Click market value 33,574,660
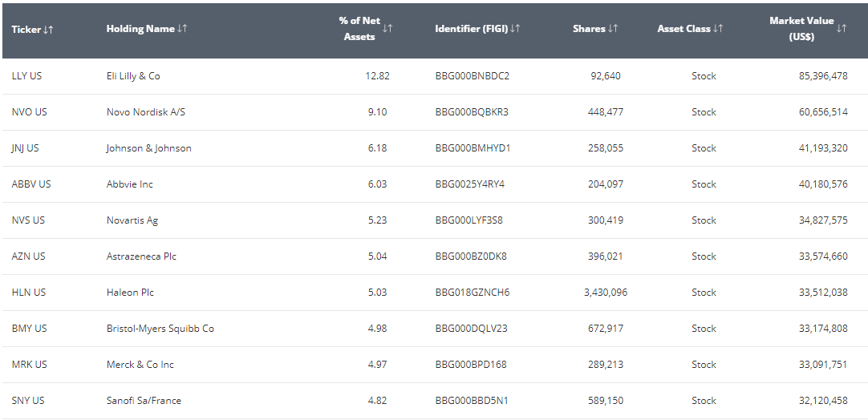This screenshot has width=868, height=420. [823, 256]
